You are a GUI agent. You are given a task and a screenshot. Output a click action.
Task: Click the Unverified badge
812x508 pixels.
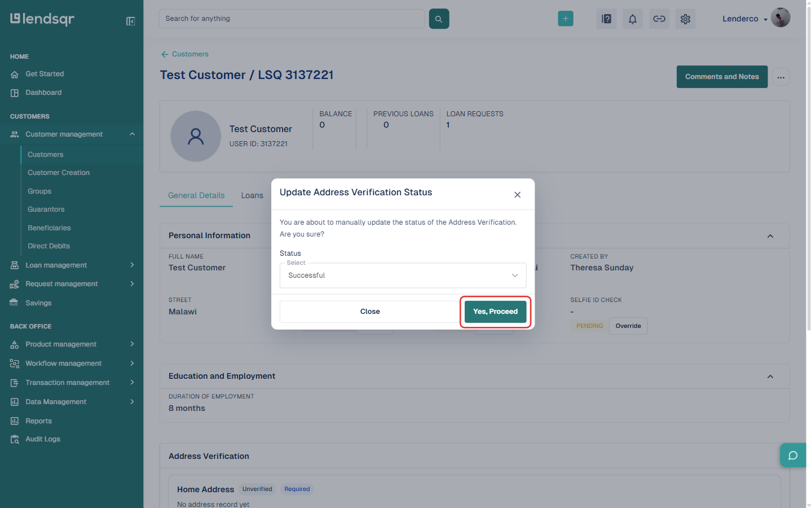(257, 489)
